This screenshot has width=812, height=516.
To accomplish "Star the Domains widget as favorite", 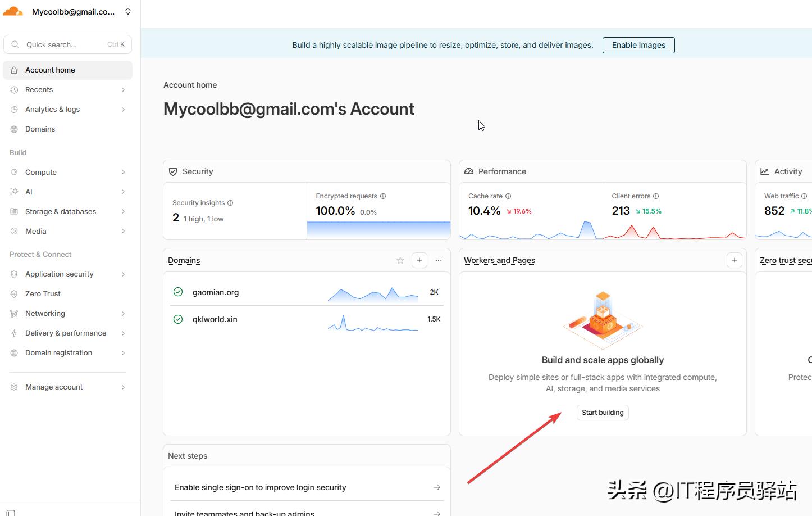I will [400, 260].
